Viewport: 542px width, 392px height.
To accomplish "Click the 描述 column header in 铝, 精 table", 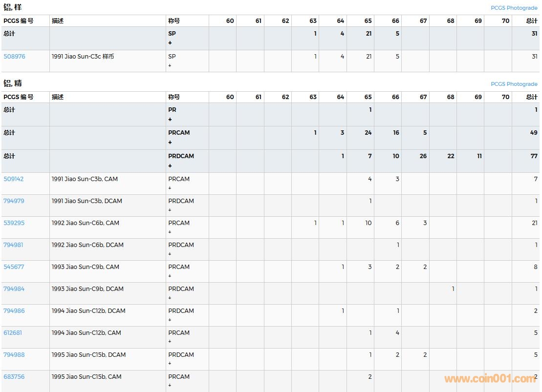I will click(58, 97).
